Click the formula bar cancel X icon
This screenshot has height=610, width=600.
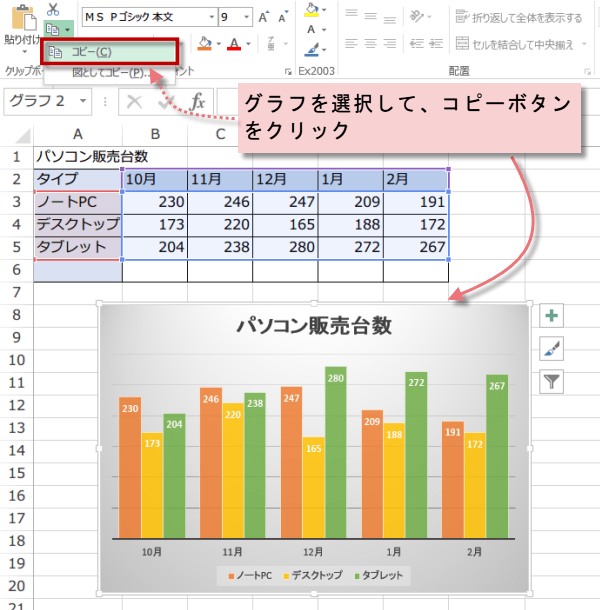[135, 102]
